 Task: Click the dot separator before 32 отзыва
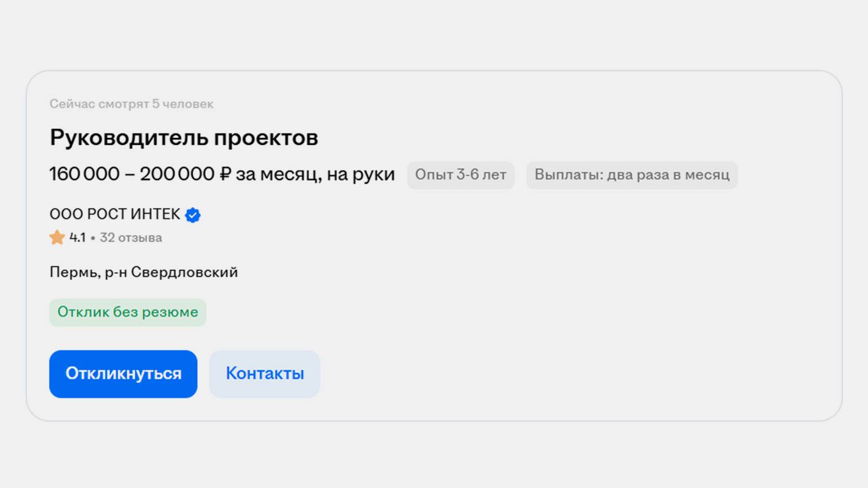93,238
